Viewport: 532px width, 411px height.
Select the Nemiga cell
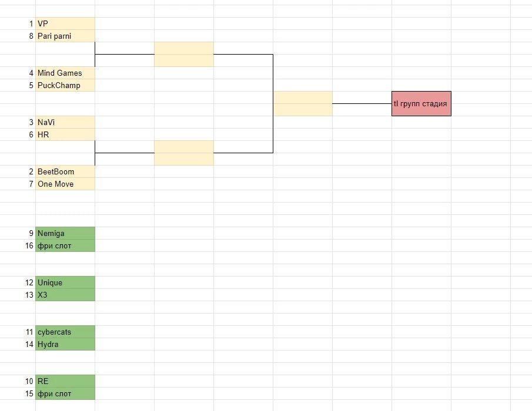pyautogui.click(x=65, y=233)
